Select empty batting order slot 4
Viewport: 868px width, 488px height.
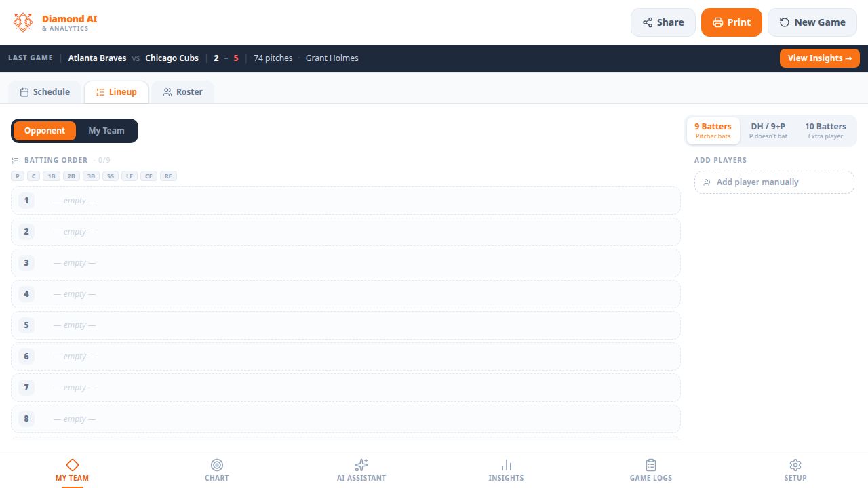tap(346, 294)
